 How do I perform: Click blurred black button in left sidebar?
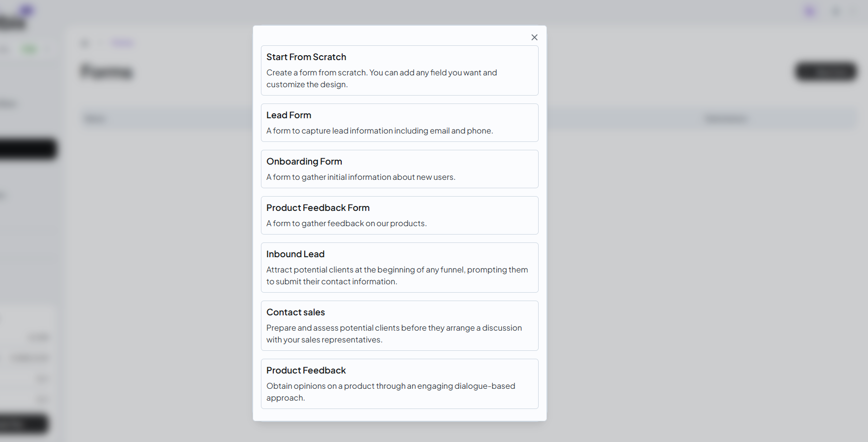tap(28, 149)
